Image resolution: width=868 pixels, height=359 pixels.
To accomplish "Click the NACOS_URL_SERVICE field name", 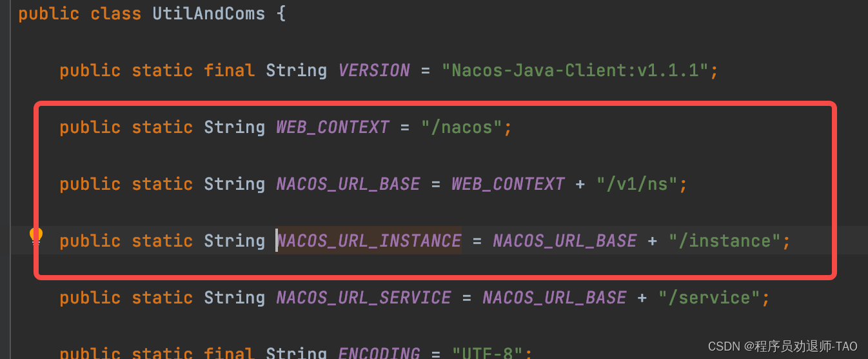I will (x=364, y=298).
